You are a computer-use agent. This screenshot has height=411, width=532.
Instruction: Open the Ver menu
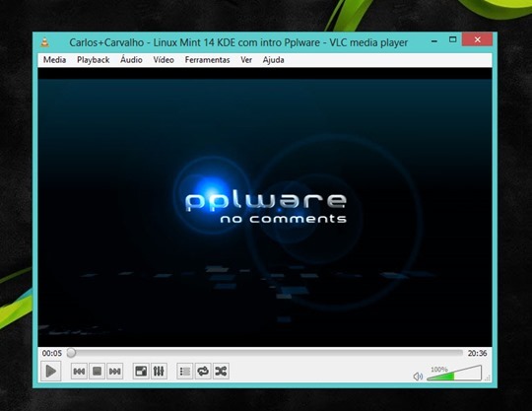pos(246,60)
